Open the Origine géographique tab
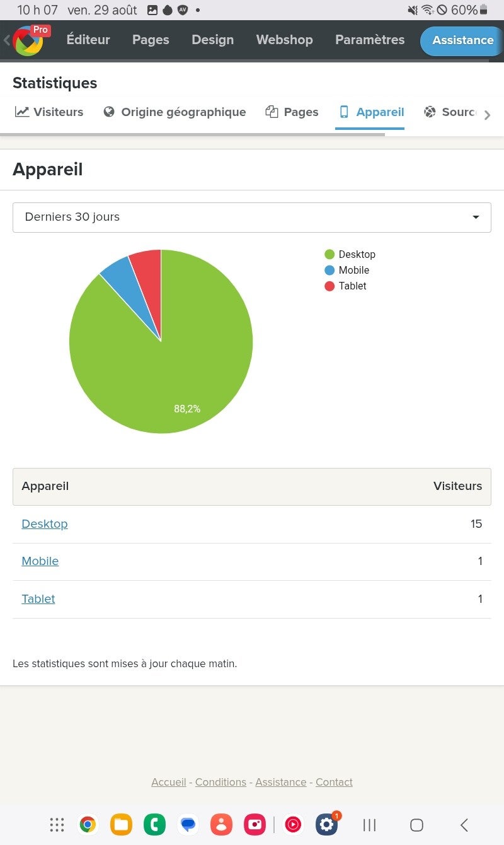The image size is (504, 845). [175, 112]
